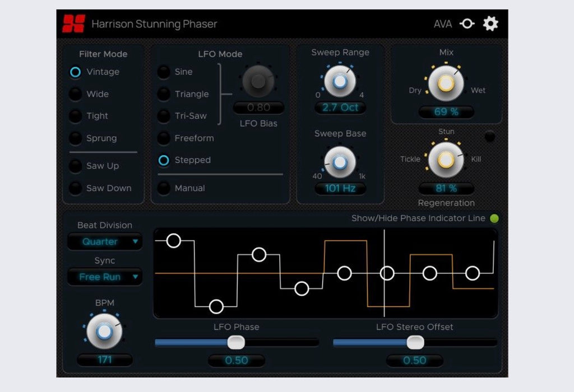
Task: Open the Sync Free Run dropdown
Action: click(105, 277)
